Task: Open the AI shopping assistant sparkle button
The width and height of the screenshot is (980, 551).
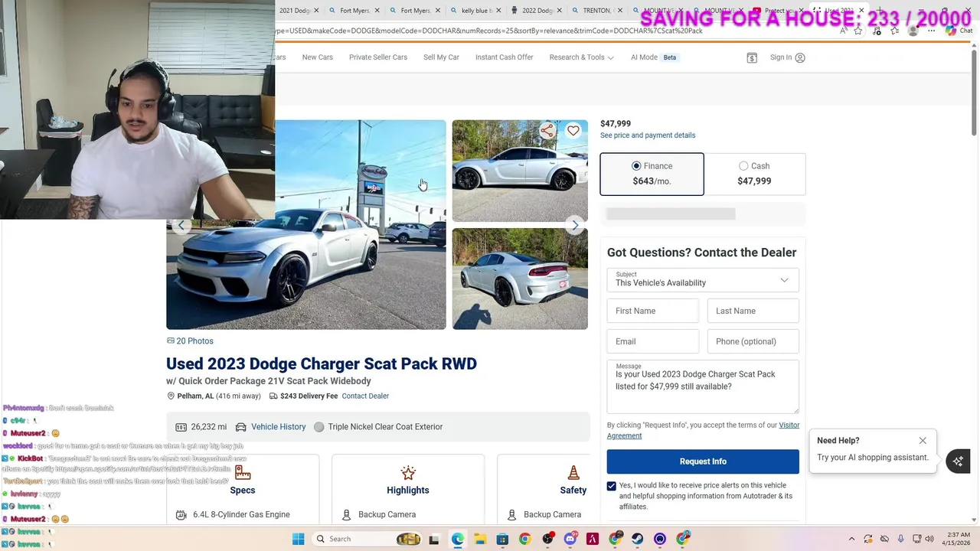Action: point(958,461)
